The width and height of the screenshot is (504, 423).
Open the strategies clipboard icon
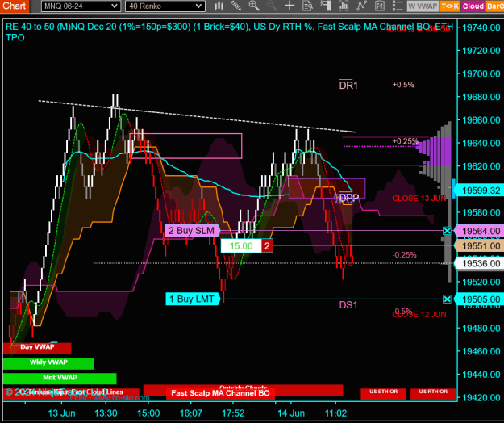coord(380,6)
